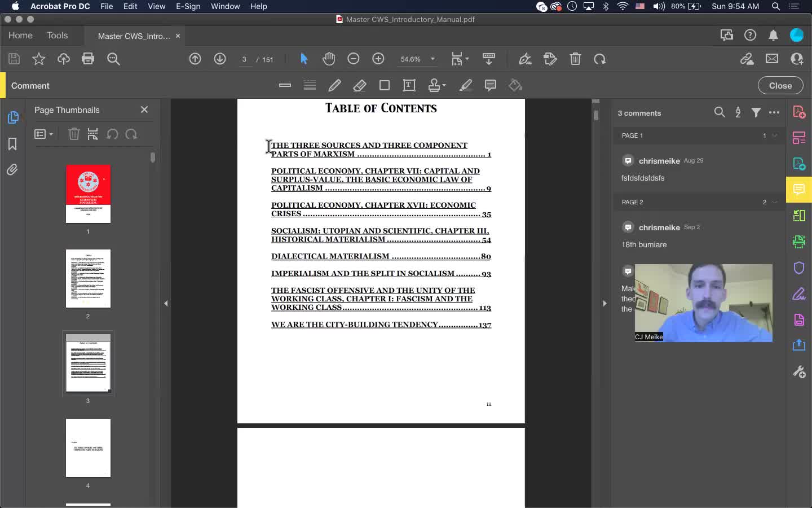The height and width of the screenshot is (508, 812).
Task: Delete page trash icon in main toolbar
Action: point(575,59)
